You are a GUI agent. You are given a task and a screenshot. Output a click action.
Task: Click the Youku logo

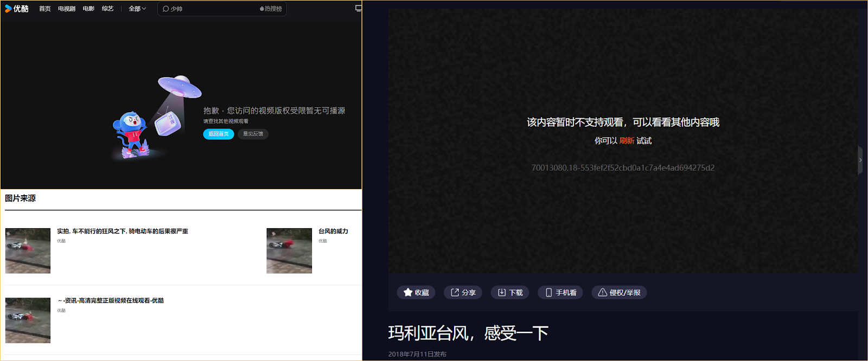tap(17, 9)
